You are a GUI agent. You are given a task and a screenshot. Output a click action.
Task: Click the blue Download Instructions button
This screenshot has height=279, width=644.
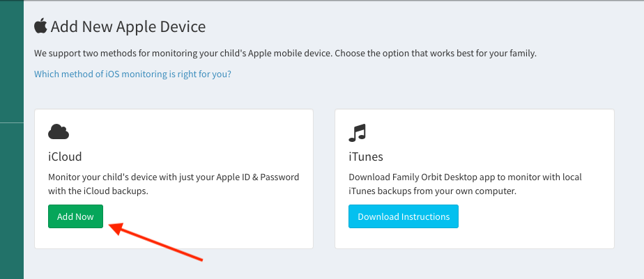click(404, 216)
